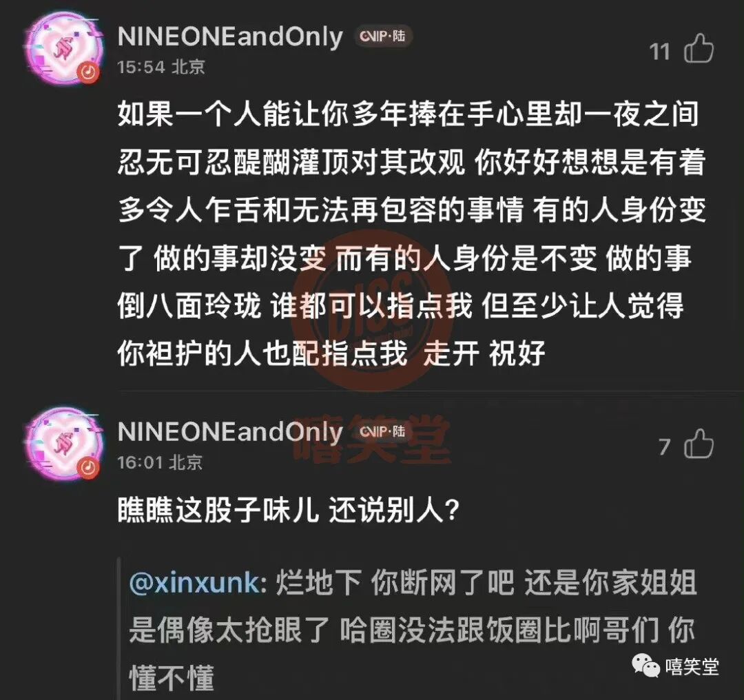
Task: Tap the music badge on the second avatar
Action: [89, 467]
